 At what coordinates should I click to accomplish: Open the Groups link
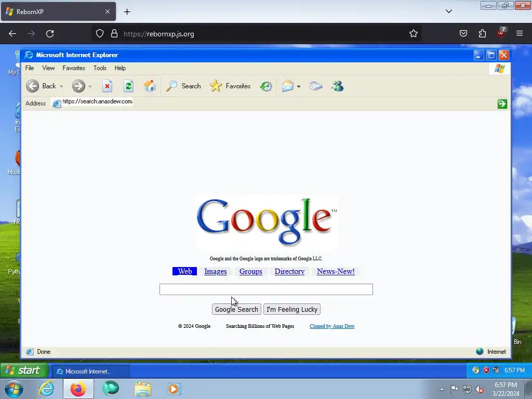click(x=251, y=271)
